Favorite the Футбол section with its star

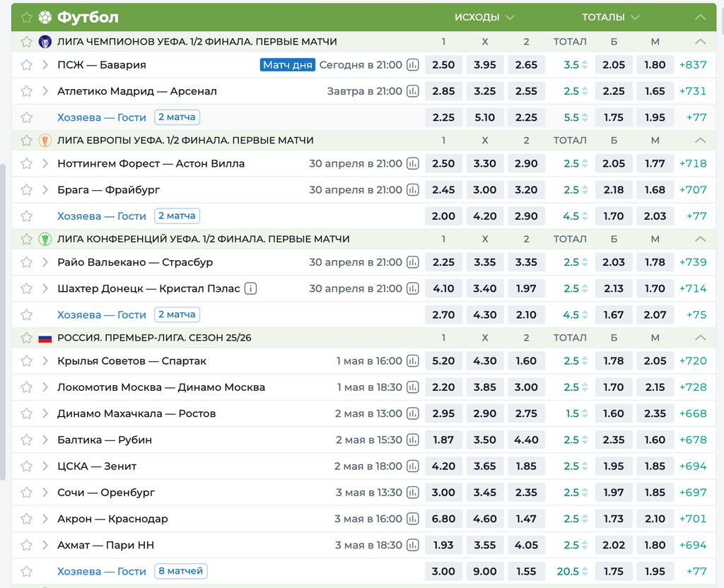pyautogui.click(x=26, y=18)
